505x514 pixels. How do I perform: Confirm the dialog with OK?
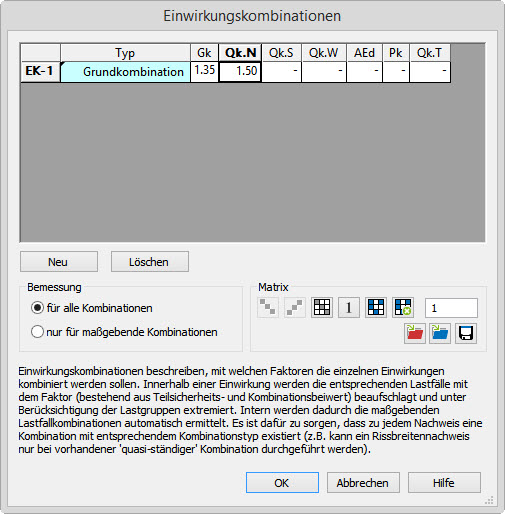(x=282, y=483)
